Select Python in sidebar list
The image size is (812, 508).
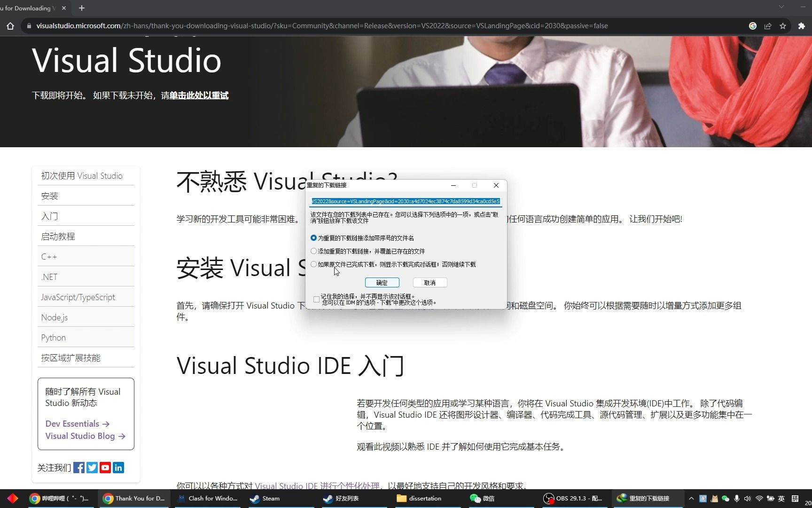coord(86,337)
